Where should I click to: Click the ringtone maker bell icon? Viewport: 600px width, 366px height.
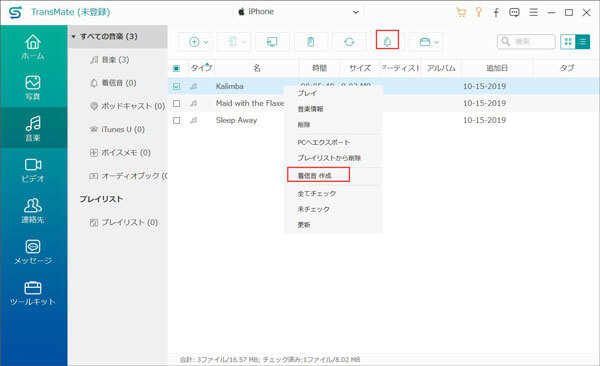pyautogui.click(x=387, y=41)
